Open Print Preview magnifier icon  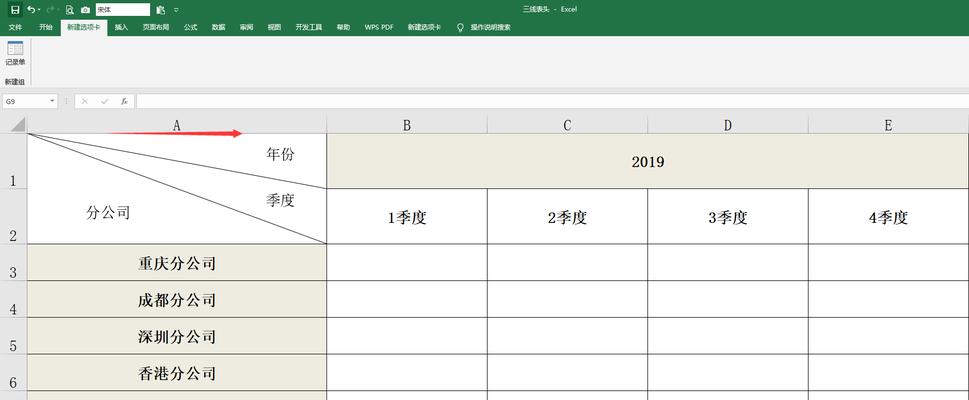(70, 10)
